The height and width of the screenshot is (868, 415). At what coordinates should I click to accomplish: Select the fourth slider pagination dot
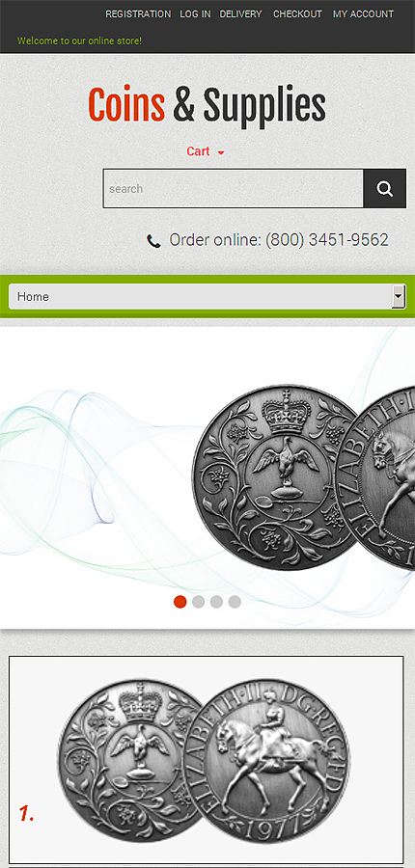(x=235, y=602)
